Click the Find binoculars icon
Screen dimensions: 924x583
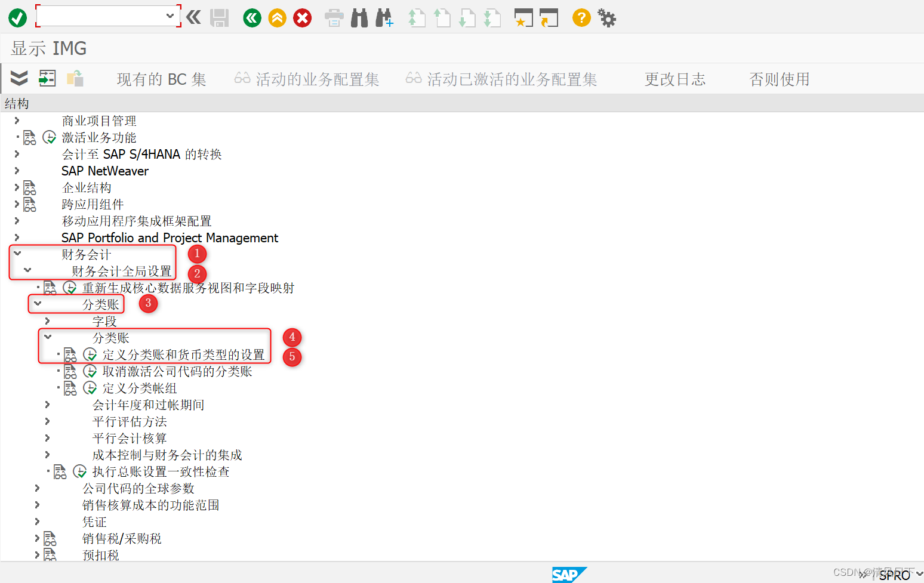point(359,18)
